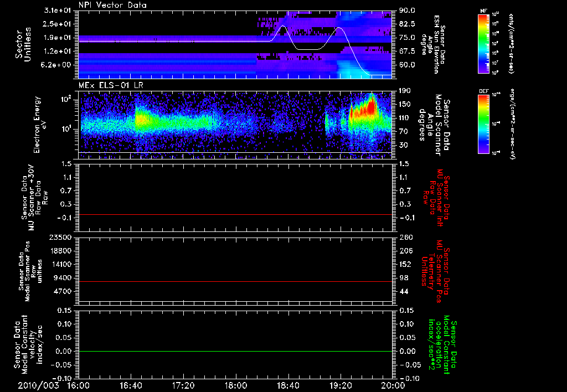Select the DEF rainbow color bar

[483, 123]
